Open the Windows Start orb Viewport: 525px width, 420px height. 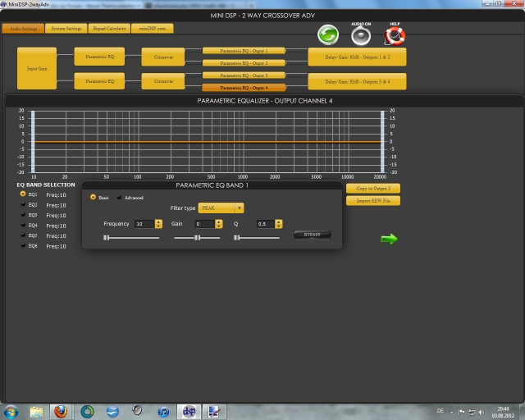(11, 412)
